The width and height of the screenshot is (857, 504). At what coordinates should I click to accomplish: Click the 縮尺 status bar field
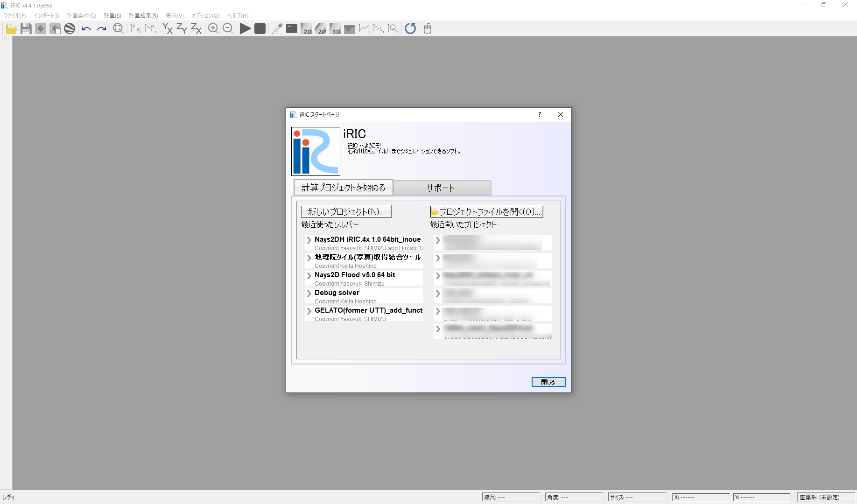(x=511, y=497)
